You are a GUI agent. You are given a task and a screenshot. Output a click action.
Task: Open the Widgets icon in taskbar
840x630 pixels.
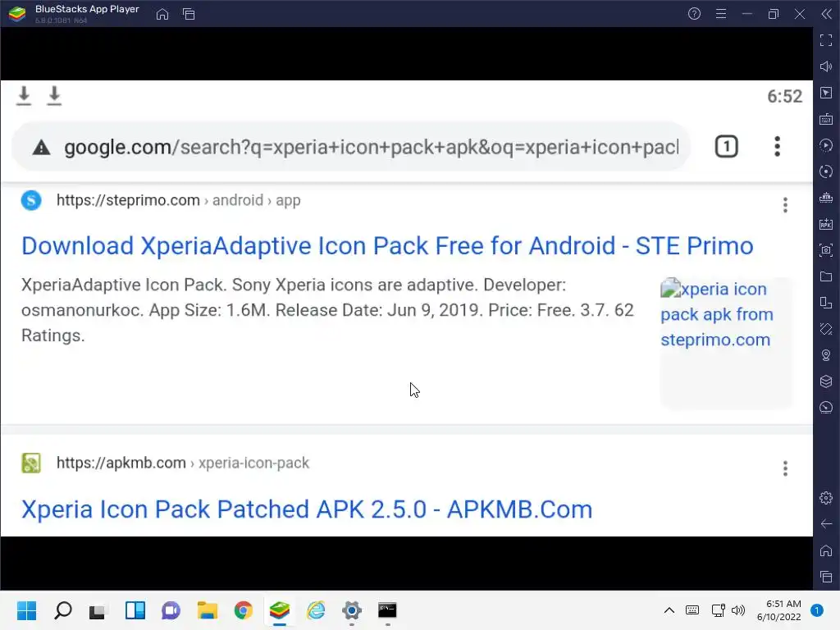pyautogui.click(x=135, y=610)
